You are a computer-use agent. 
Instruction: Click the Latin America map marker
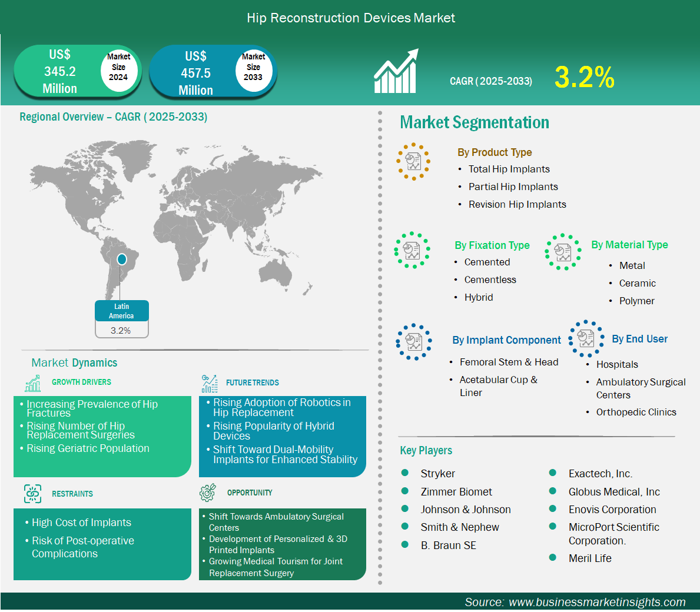(122, 259)
